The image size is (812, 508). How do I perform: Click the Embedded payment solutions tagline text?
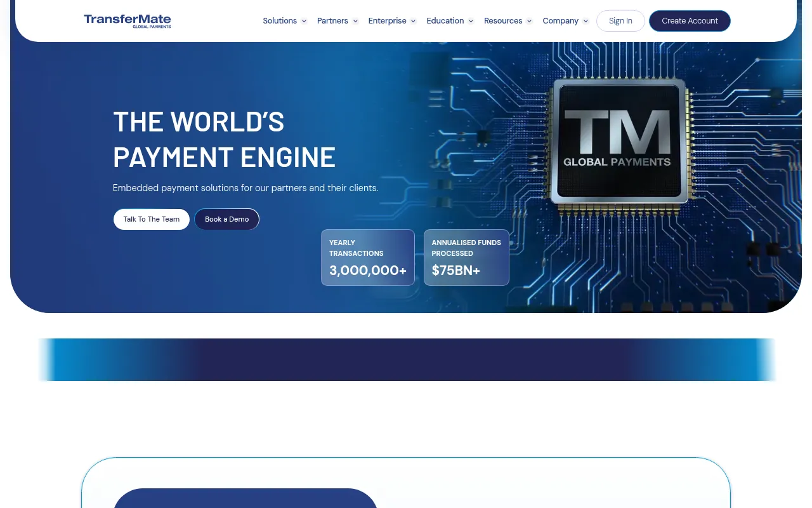(246, 188)
